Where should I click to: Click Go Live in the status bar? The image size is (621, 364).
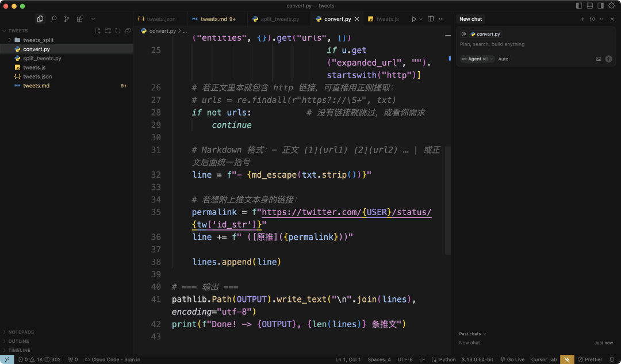tap(512, 359)
